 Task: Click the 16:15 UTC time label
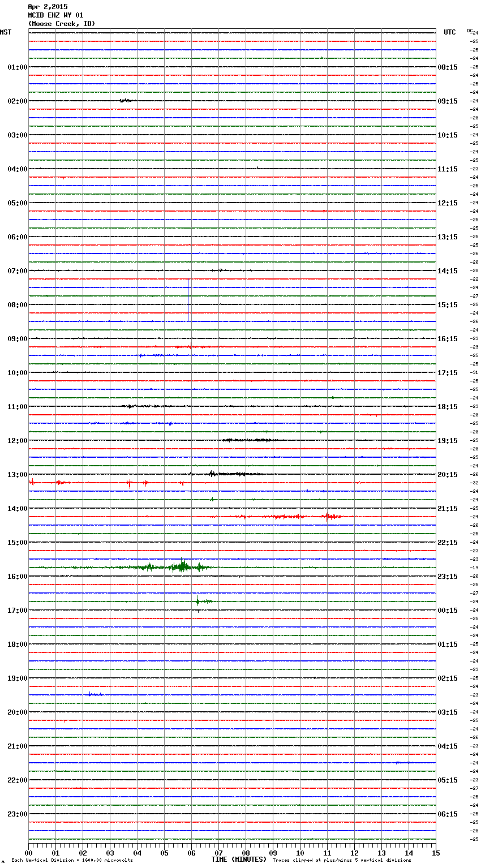[x=448, y=339]
